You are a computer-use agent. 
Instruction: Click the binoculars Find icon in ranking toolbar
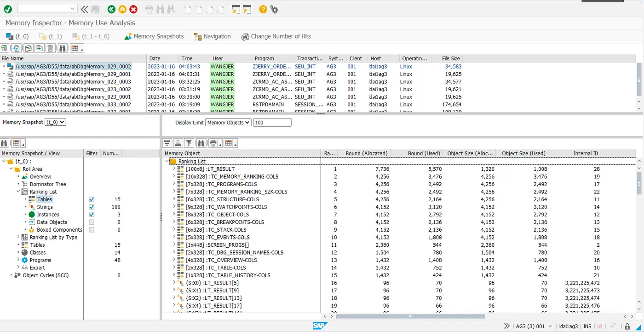pyautogui.click(x=201, y=143)
